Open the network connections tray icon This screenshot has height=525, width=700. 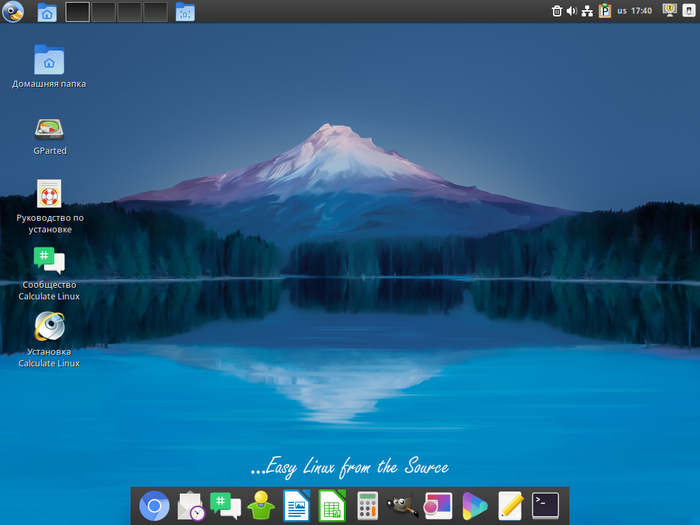point(588,11)
